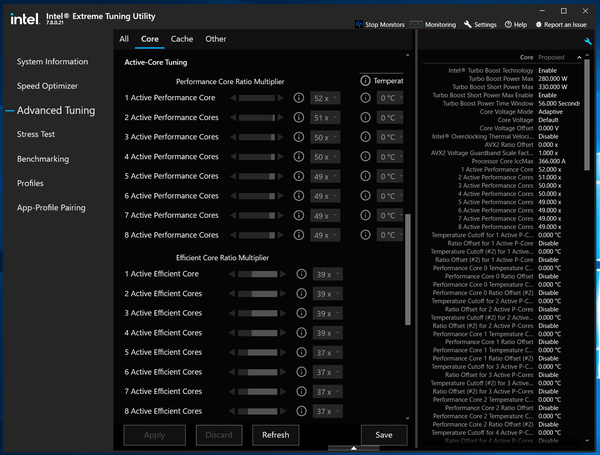Switch to the Cache tab
600x455 pixels.
182,39
